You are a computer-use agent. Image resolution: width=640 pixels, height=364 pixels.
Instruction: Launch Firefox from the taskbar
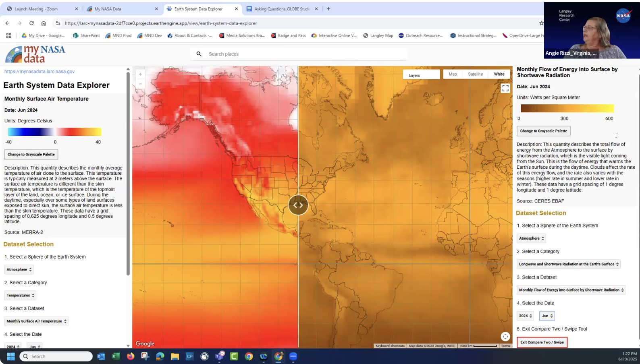tap(131, 356)
